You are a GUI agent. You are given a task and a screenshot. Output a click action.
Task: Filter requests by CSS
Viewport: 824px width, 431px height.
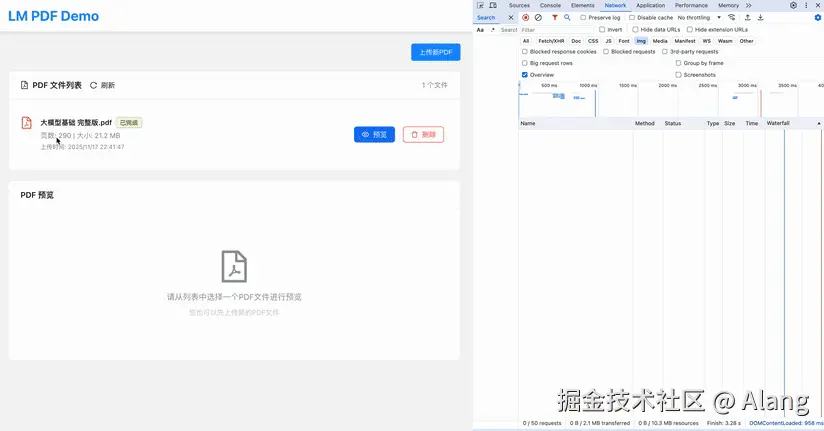coord(593,41)
